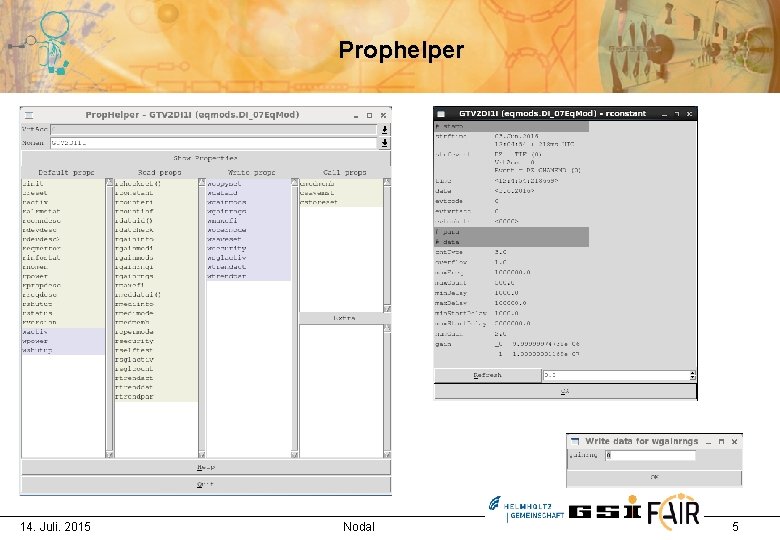
Task: Collapse the stamp section in rconstant window
Action: pos(511,127)
